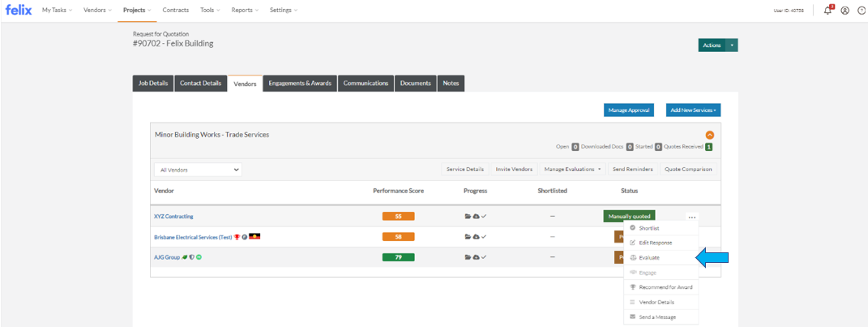Switch to the Contact Details tab
This screenshot has height=327, width=868.
point(200,83)
